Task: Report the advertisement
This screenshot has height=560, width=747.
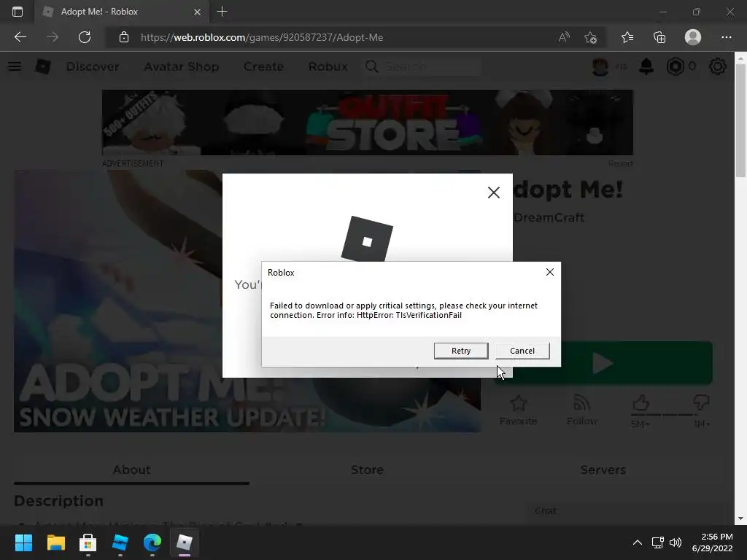Action: (x=620, y=163)
